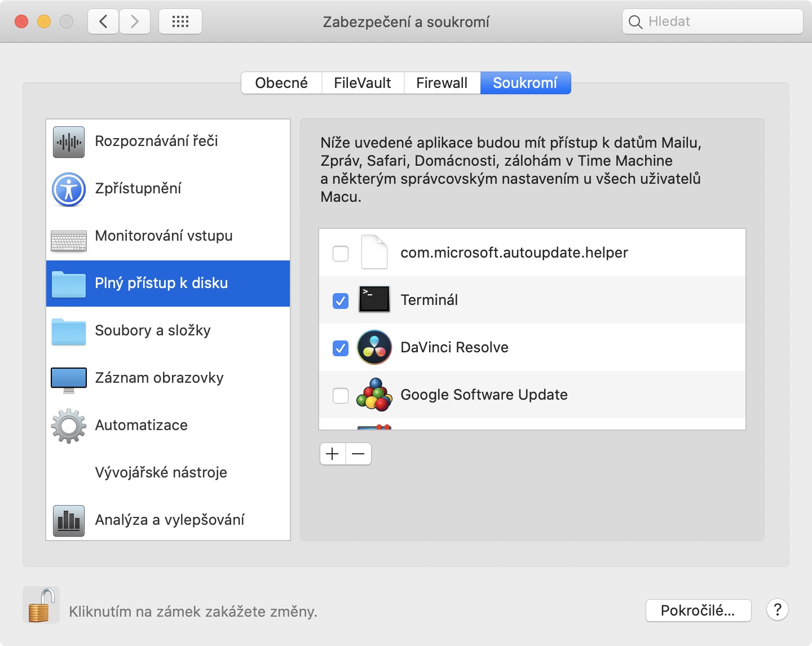Remove selected app with the minus button
The image size is (812, 646).
coord(358,454)
